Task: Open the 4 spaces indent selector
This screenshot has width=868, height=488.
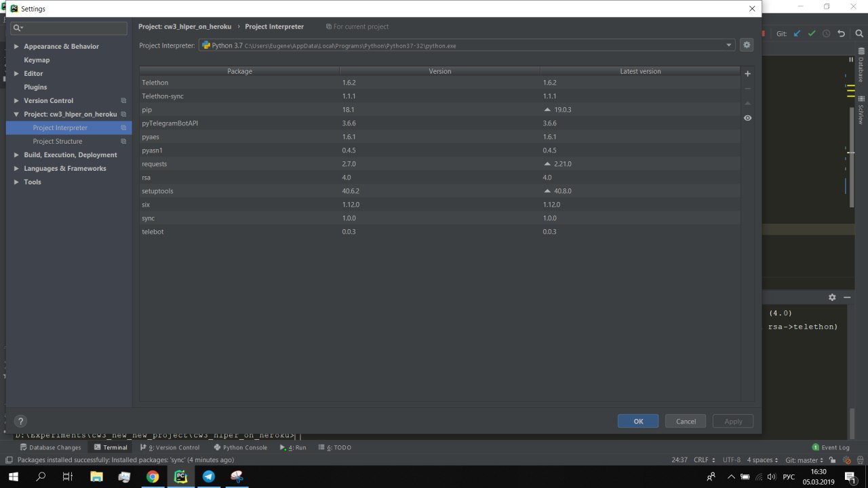Action: pos(762,460)
